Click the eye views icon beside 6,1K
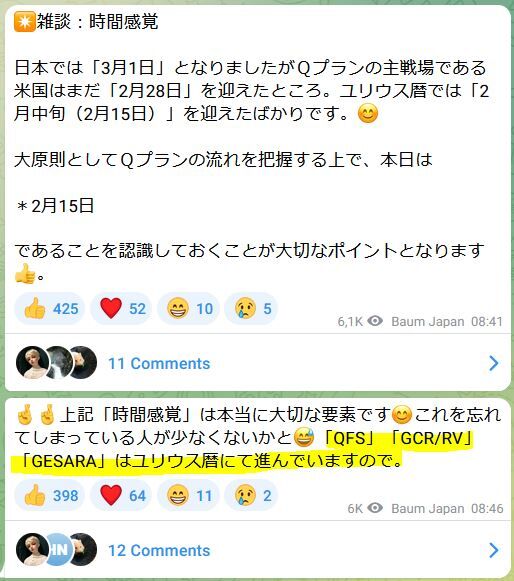The width and height of the screenshot is (514, 581). click(375, 321)
